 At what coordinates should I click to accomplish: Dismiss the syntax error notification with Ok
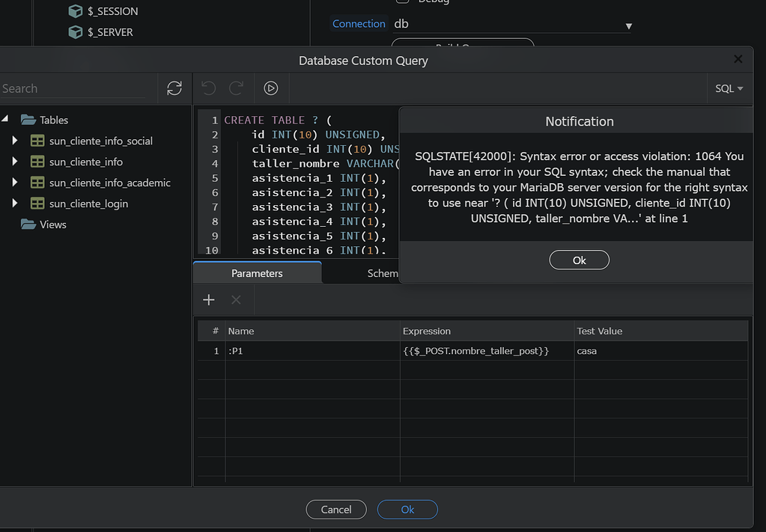coord(579,260)
